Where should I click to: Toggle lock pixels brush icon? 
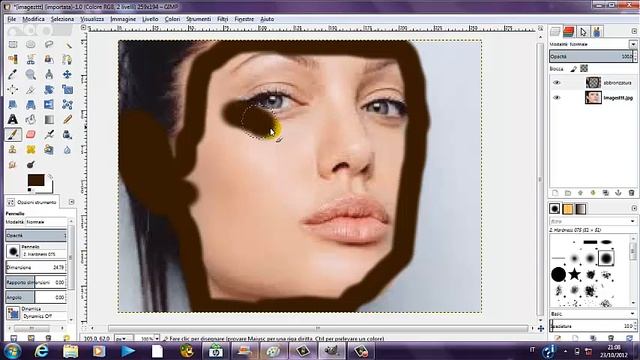point(574,69)
